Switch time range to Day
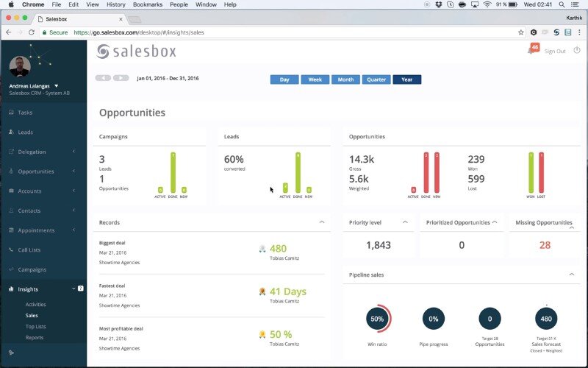Image resolution: width=588 pixels, height=368 pixels. [284, 79]
